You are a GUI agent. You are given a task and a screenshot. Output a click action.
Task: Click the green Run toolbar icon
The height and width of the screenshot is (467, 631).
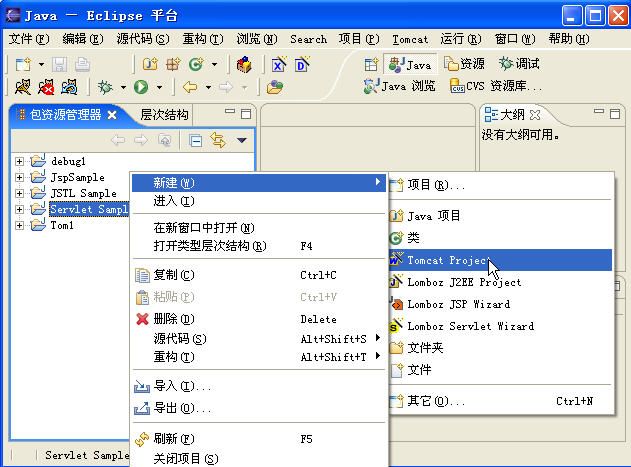coord(141,87)
